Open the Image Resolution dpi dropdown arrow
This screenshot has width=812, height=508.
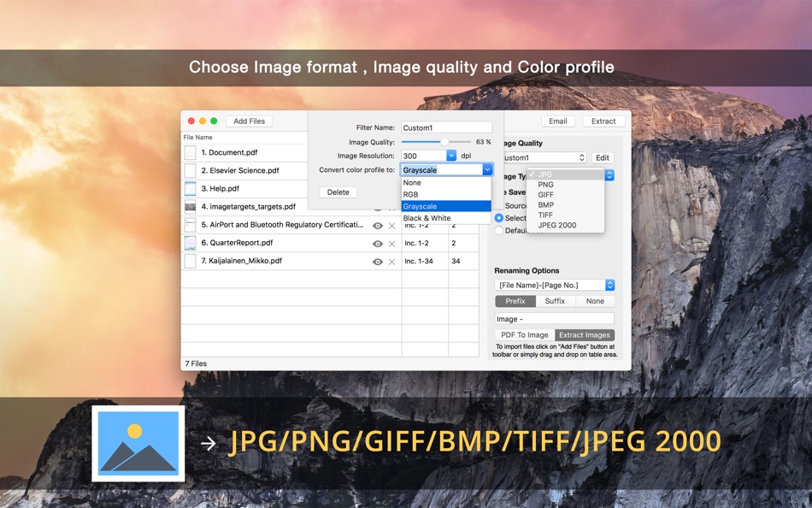tap(451, 156)
